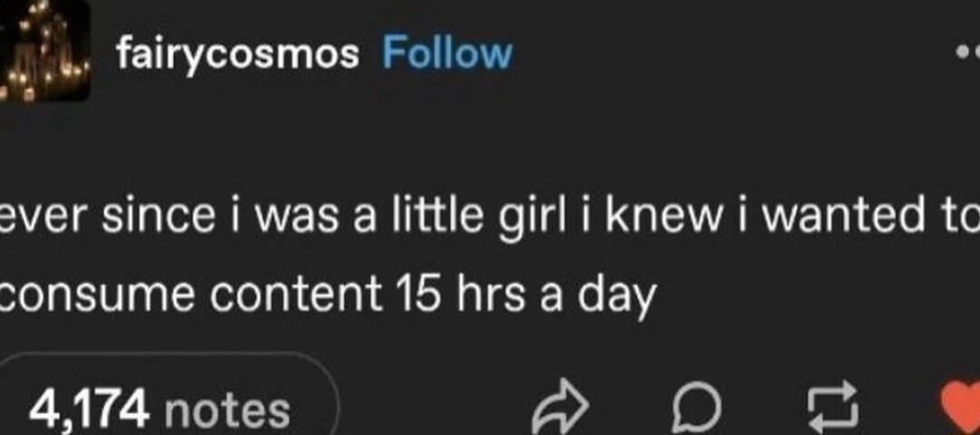Screen dimensions: 980x435
Task: View the 4,174 notes
Action: (159, 409)
